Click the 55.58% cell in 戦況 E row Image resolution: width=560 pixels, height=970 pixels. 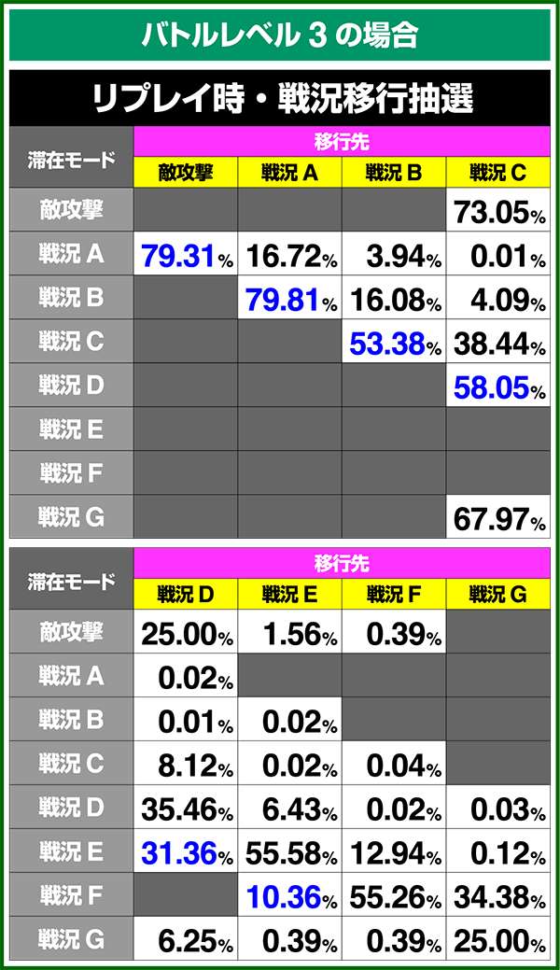(x=290, y=852)
